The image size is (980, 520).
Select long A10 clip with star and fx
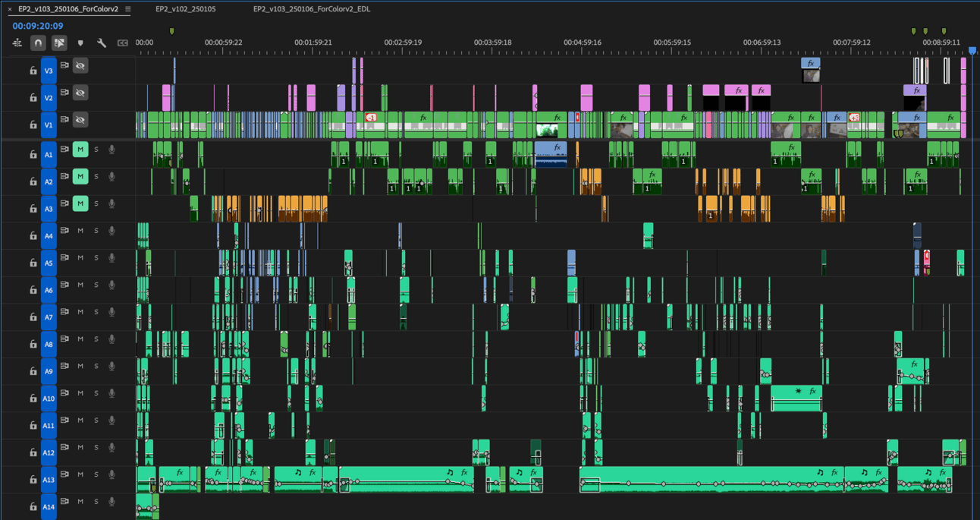(x=796, y=398)
